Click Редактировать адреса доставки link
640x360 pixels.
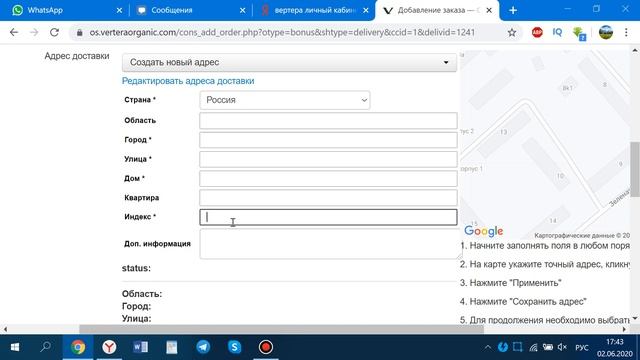(188, 81)
